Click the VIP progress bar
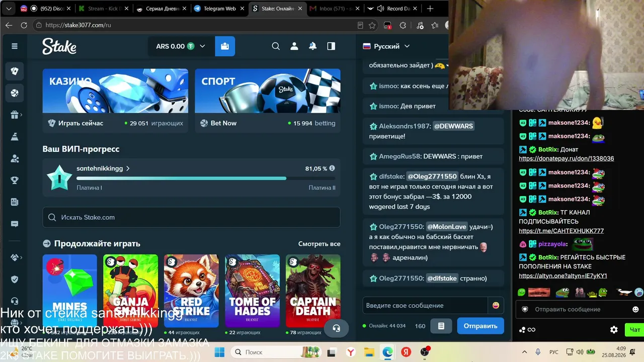 click(206, 178)
